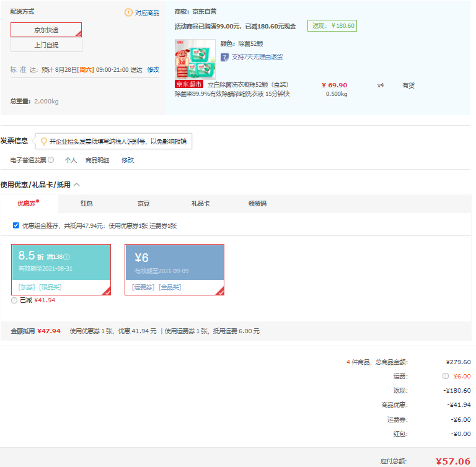Click 修改 next to delivery time

pos(153,70)
